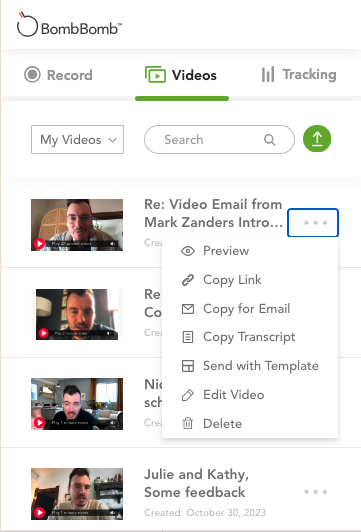Open the My Videos dropdown
This screenshot has width=361, height=532.
77,139
